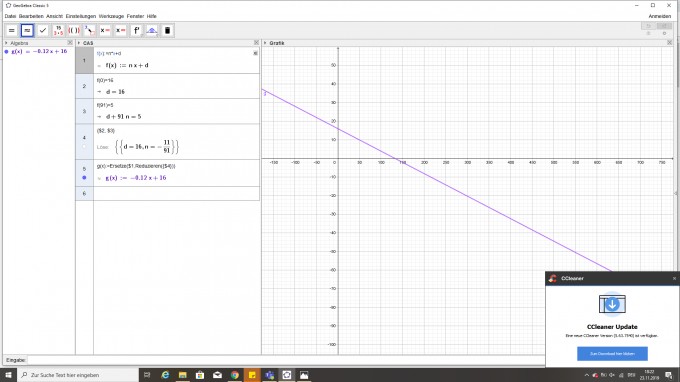This screenshot has height=382, width=680.
Task: Click the Windows Start button
Action: pos(8,375)
